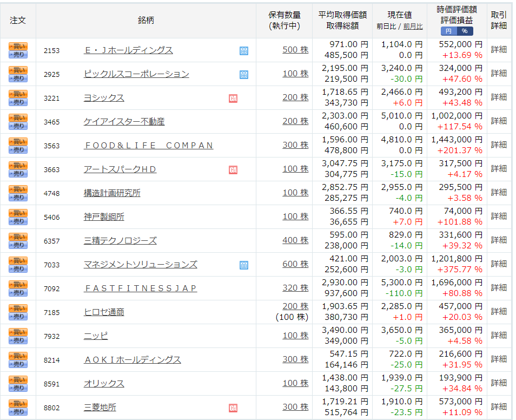Viewport: 516px width, 420px height.
Task: Click stock code 3563
Action: click(x=52, y=146)
